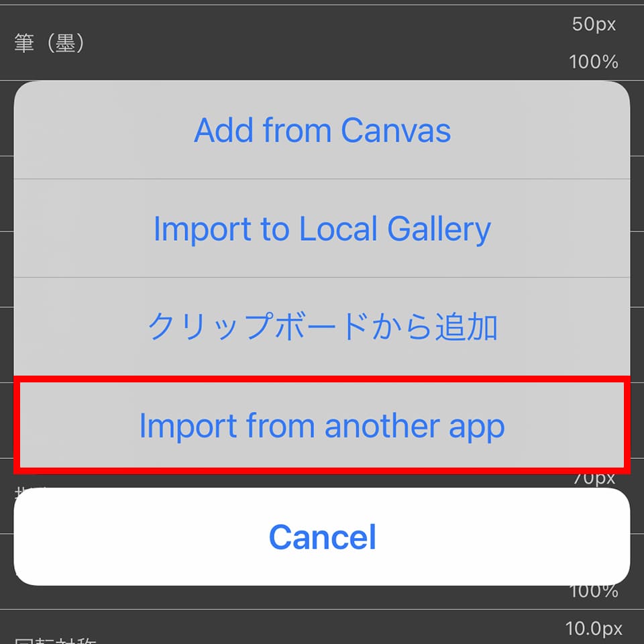The width and height of the screenshot is (644, 644).
Task: Tap white area of Cancel sheet
Action: [x=123, y=537]
